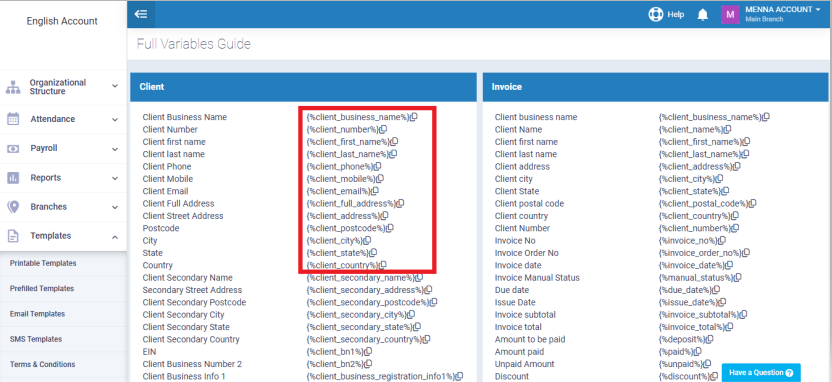Copy Client section {%client_business_name%} variable icon

(414, 117)
